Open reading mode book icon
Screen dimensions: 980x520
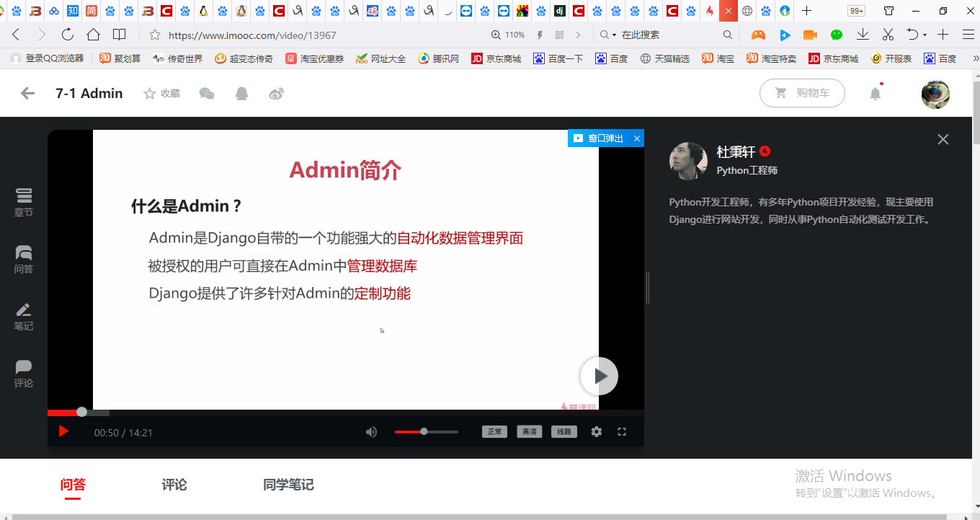pyautogui.click(x=120, y=35)
